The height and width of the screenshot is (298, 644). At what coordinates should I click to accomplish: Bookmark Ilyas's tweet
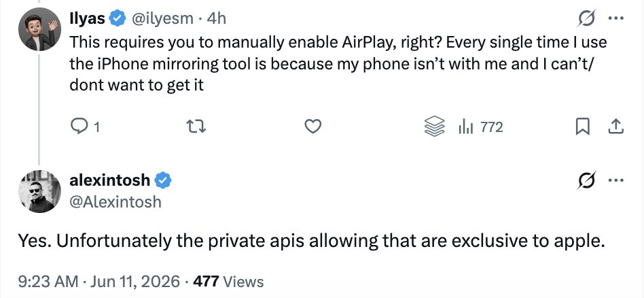tap(582, 127)
